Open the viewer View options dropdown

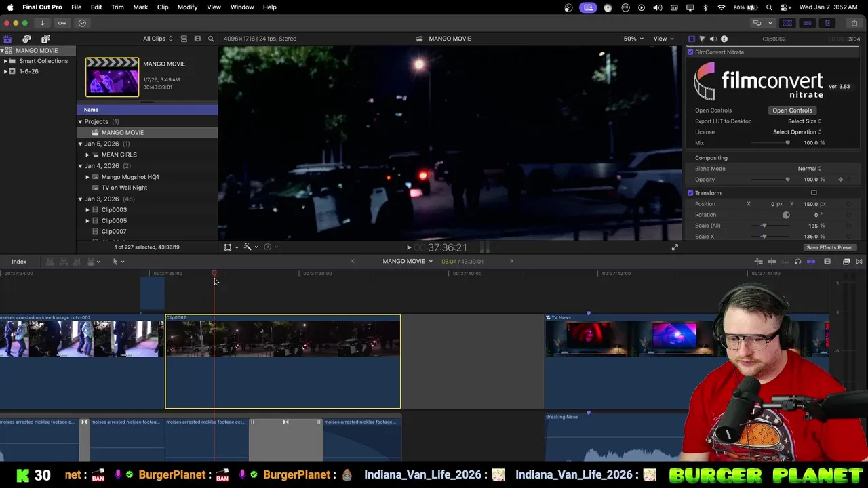pyautogui.click(x=663, y=39)
